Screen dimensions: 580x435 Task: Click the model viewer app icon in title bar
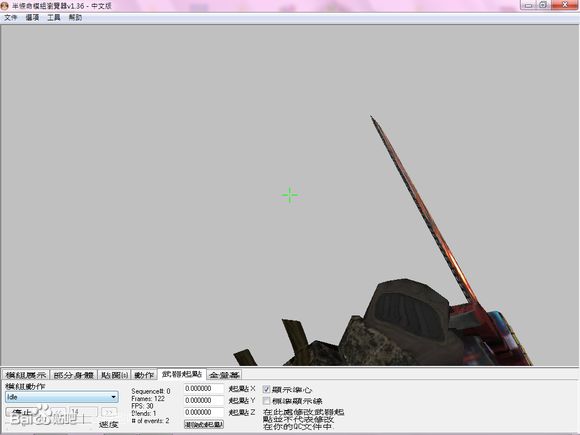click(4, 6)
